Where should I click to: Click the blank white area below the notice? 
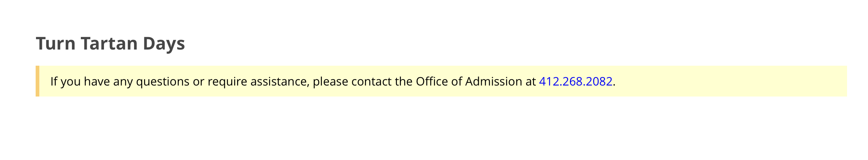point(434,128)
